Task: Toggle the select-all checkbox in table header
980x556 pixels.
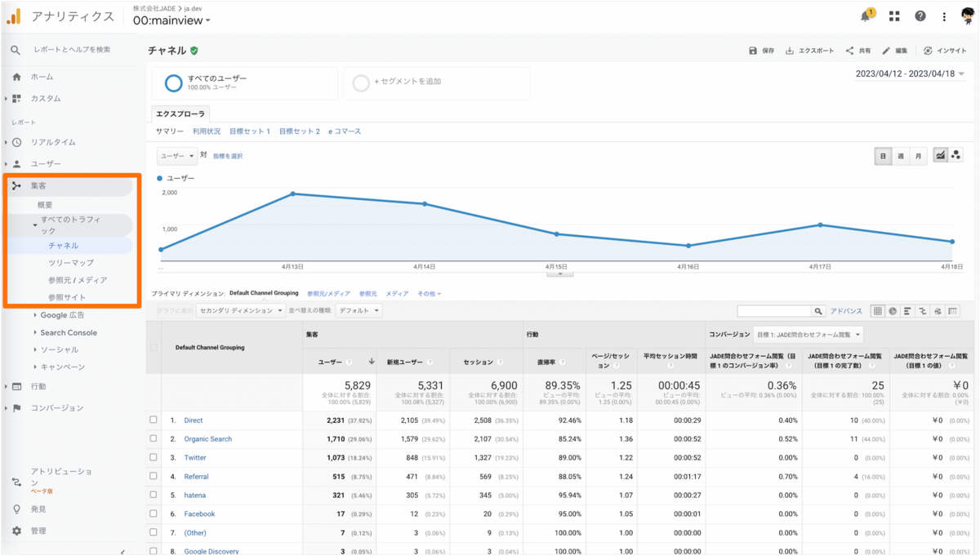Action: pyautogui.click(x=154, y=347)
